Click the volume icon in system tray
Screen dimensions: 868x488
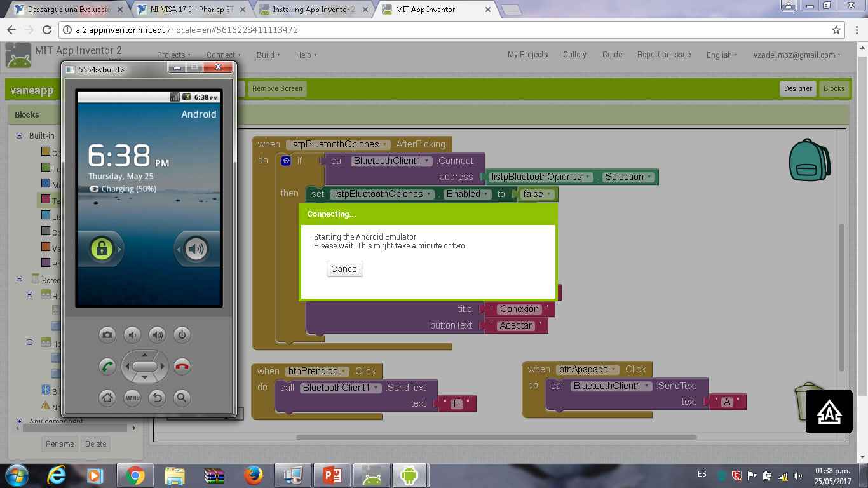798,475
